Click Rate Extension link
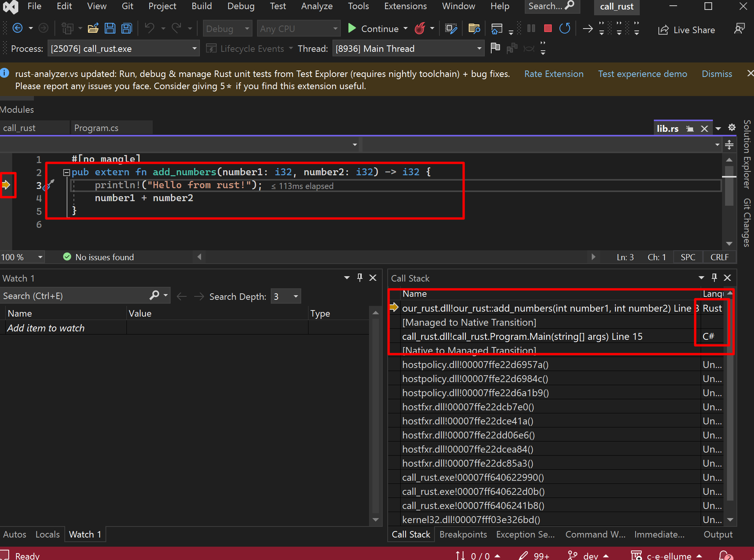 point(553,74)
